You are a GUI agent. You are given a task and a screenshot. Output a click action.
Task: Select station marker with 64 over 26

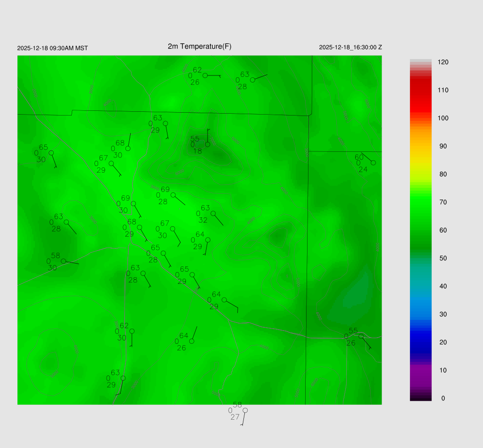(x=192, y=341)
